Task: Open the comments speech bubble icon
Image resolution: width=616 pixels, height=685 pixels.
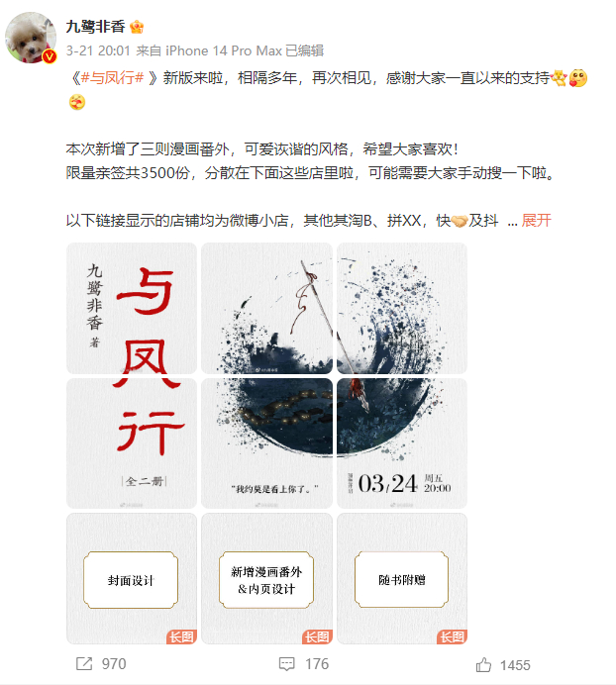Action: (x=287, y=664)
